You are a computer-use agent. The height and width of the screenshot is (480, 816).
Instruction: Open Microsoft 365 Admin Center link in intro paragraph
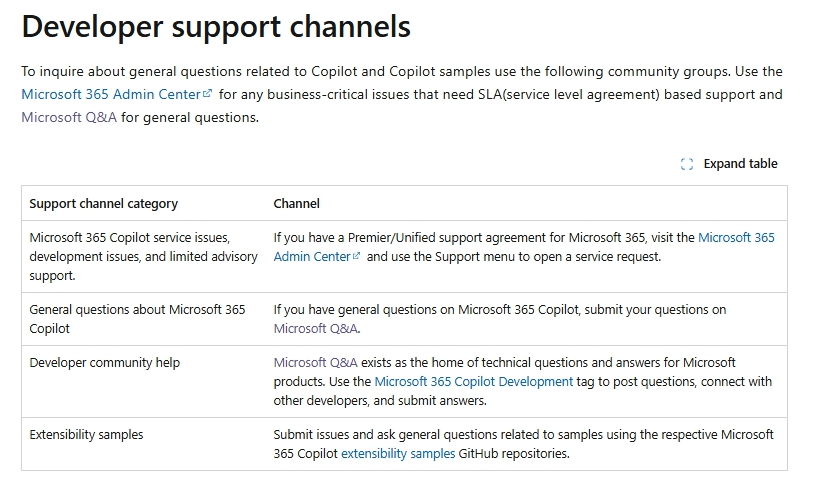tap(110, 95)
